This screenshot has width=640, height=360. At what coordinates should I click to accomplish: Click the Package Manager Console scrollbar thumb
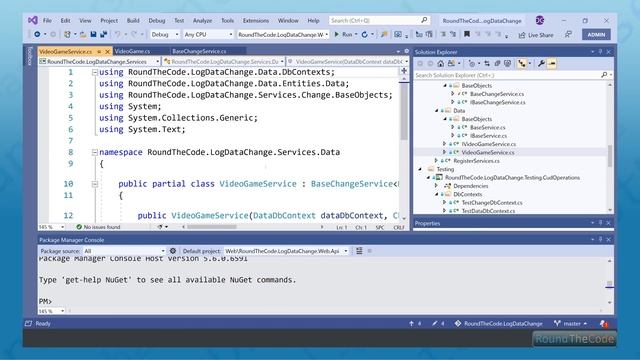(x=609, y=283)
